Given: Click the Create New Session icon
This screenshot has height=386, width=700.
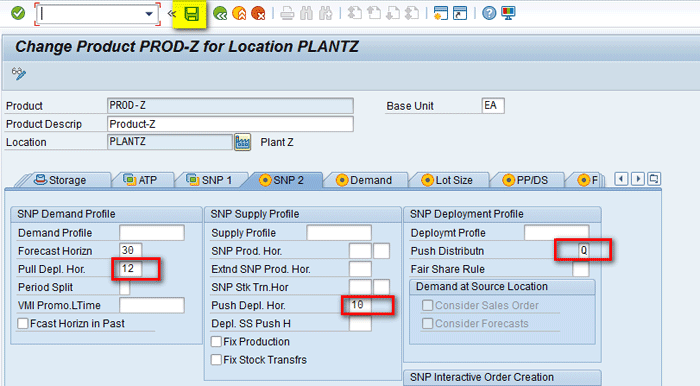Looking at the screenshot, I should pos(441,13).
